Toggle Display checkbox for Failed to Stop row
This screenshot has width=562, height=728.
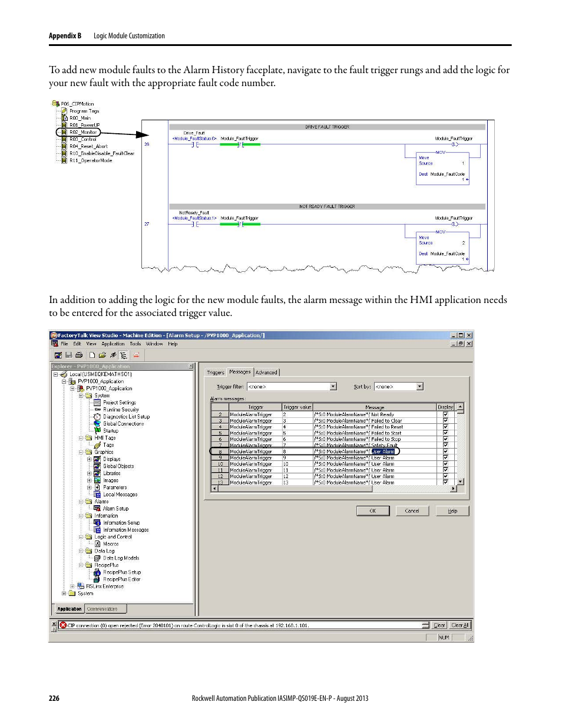(445, 439)
